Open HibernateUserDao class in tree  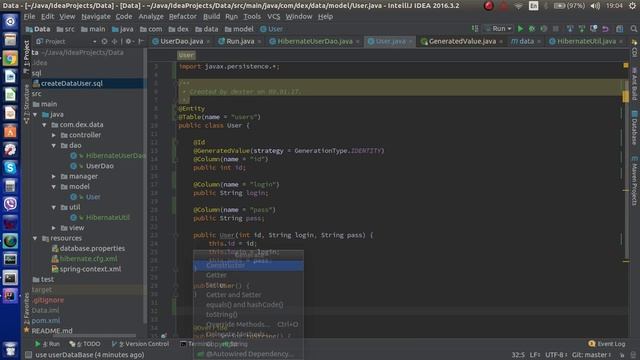click(108, 156)
